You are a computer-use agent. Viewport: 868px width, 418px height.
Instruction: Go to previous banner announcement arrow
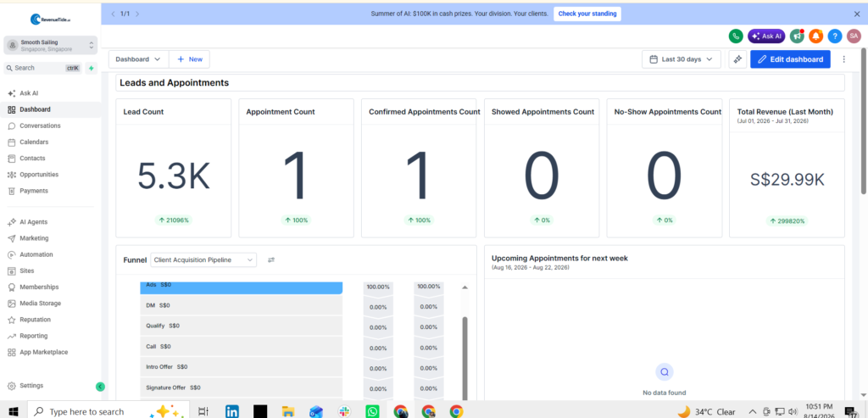(113, 14)
